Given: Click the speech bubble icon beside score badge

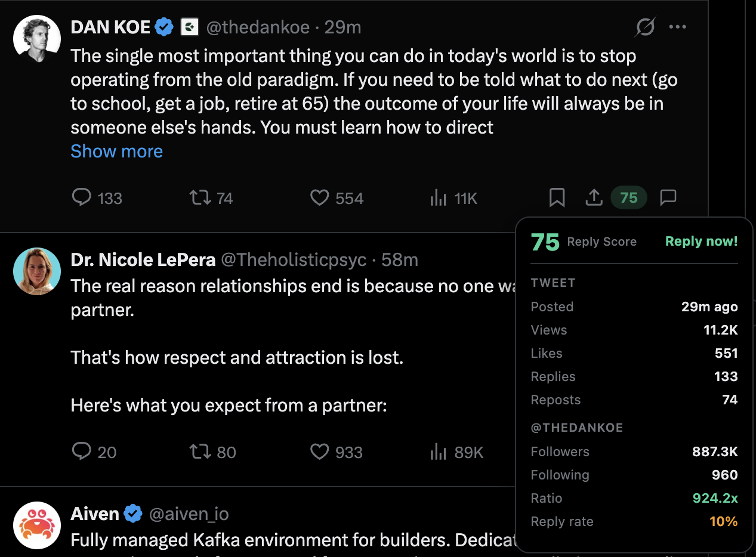Looking at the screenshot, I should point(668,197).
